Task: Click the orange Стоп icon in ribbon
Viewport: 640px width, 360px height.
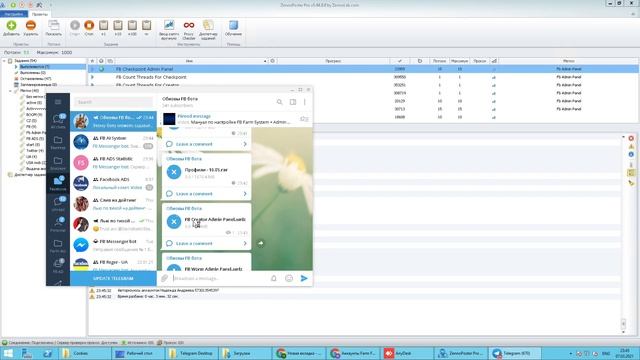Action: (x=89, y=25)
